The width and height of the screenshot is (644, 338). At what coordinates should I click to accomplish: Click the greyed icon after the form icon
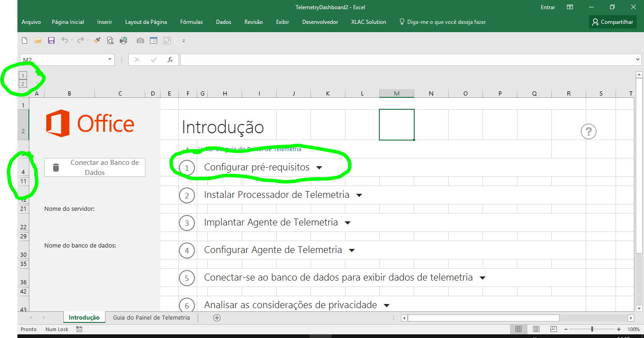167,40
